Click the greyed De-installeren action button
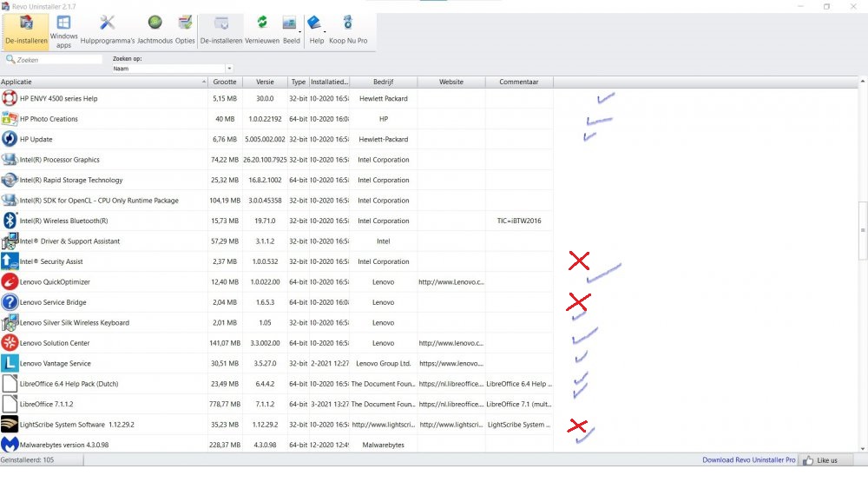This screenshot has height=482, width=868. pyautogui.click(x=220, y=30)
